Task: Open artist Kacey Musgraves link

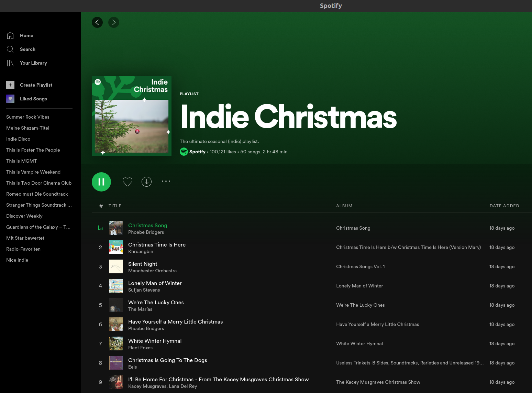Action: [x=147, y=386]
